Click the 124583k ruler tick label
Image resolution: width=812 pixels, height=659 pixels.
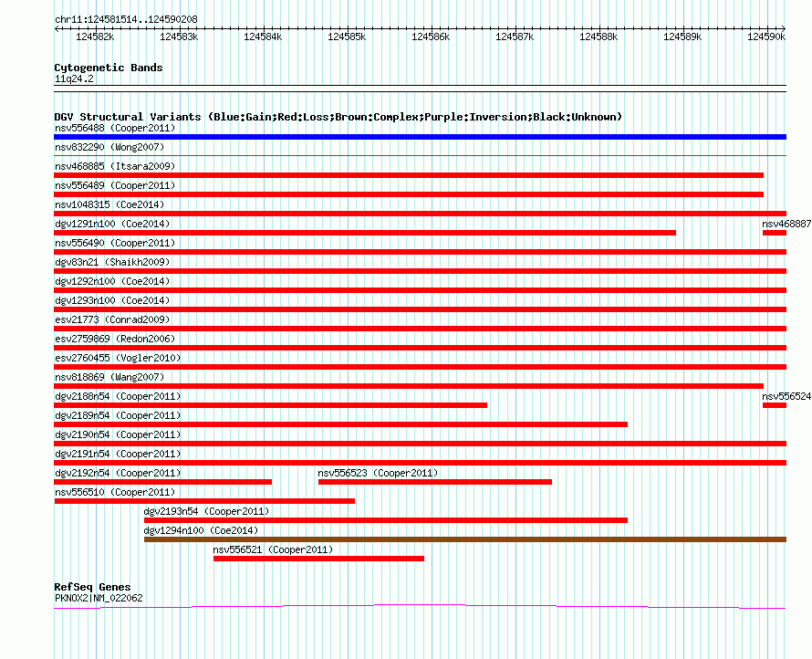[x=179, y=37]
